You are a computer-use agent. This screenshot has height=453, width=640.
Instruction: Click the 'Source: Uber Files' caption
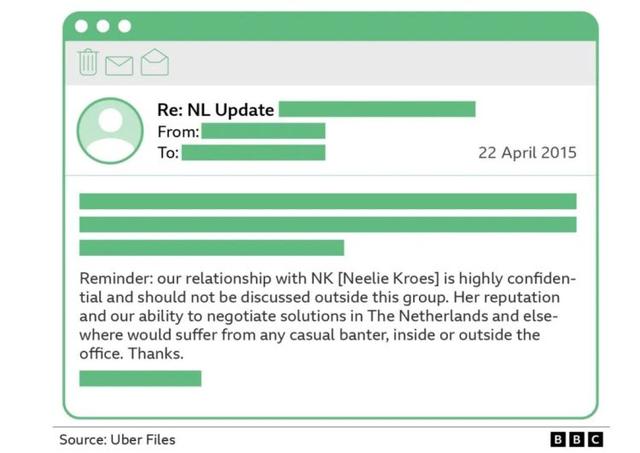pos(117,440)
